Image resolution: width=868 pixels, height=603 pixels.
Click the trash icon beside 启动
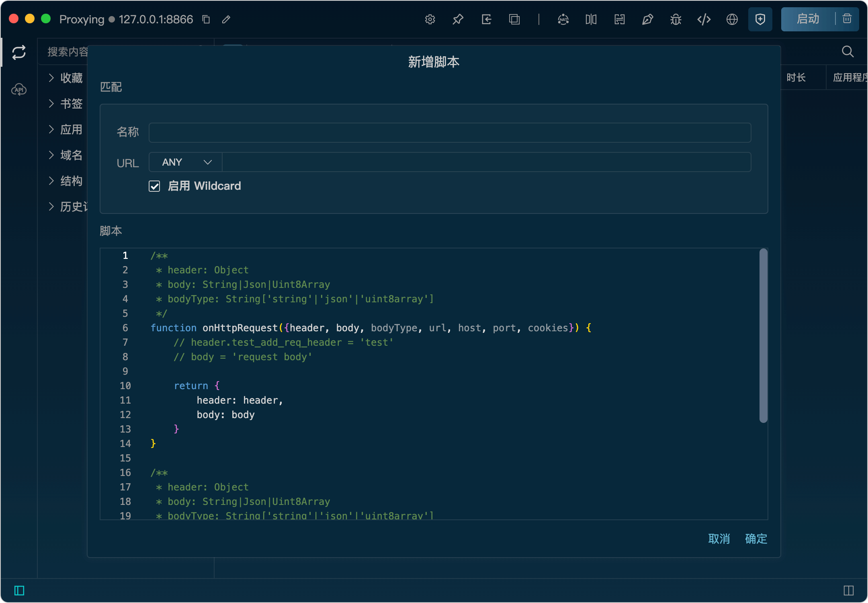tap(847, 19)
